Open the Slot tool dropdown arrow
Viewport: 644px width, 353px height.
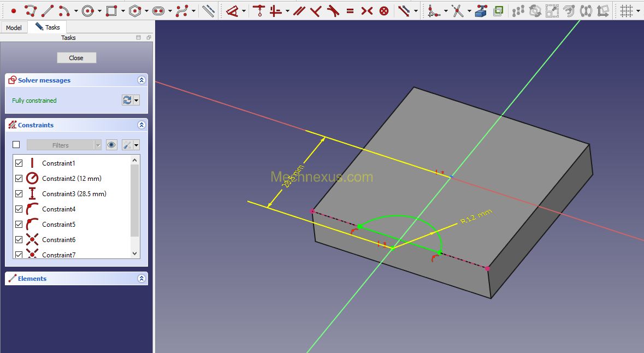pos(170,11)
